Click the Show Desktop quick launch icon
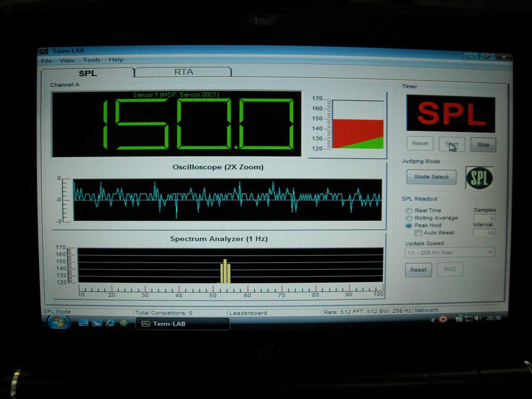This screenshot has width=532, height=399. (83, 323)
